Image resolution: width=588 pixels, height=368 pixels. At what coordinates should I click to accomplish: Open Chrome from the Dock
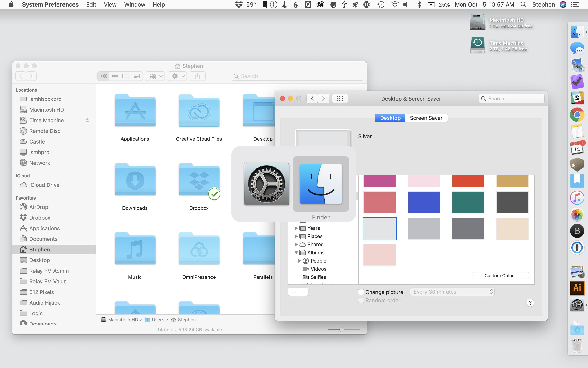[577, 115]
